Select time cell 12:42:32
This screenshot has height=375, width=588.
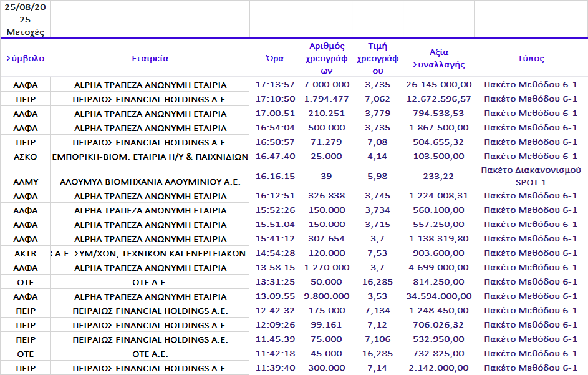point(275,311)
